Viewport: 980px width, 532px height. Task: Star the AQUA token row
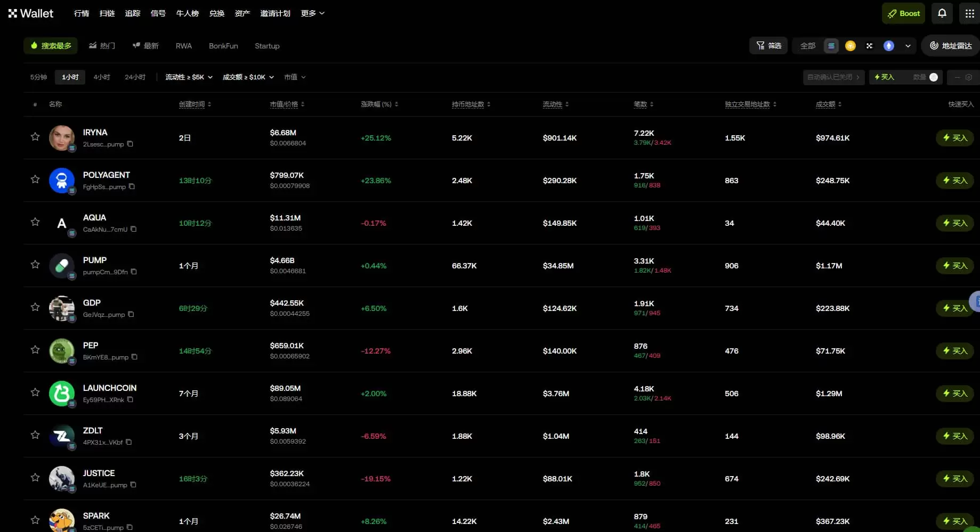click(x=35, y=222)
